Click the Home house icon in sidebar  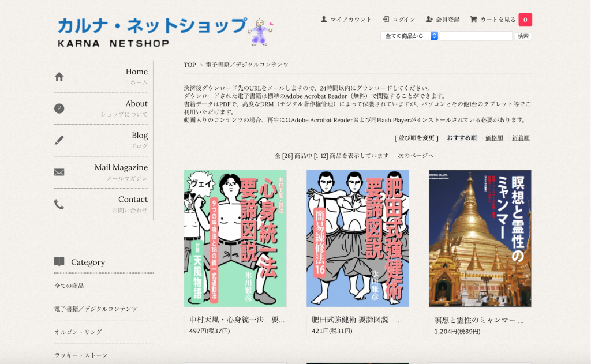59,77
